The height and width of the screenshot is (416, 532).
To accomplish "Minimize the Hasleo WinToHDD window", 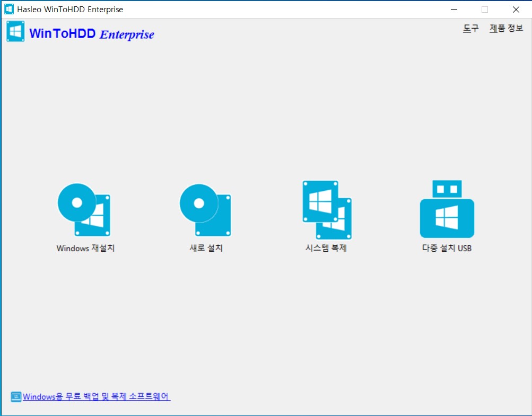I will pyautogui.click(x=453, y=10).
